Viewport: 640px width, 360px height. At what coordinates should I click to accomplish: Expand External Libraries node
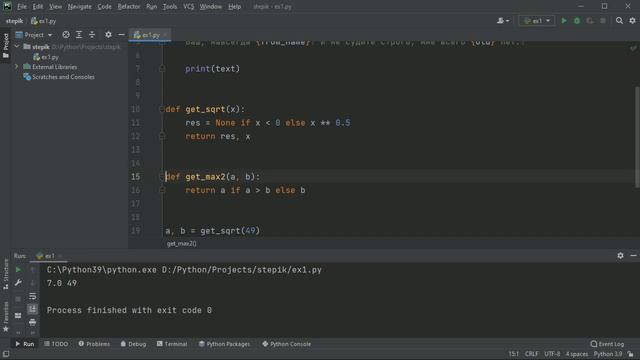point(17,66)
